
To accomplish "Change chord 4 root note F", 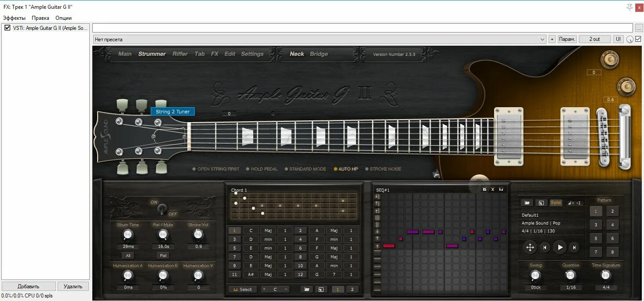I will pos(317,239).
